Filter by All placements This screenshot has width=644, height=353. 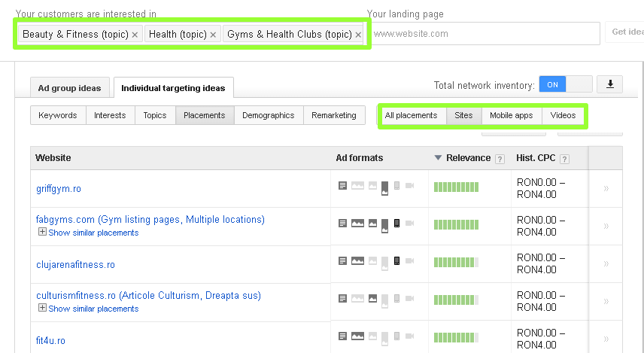point(411,115)
